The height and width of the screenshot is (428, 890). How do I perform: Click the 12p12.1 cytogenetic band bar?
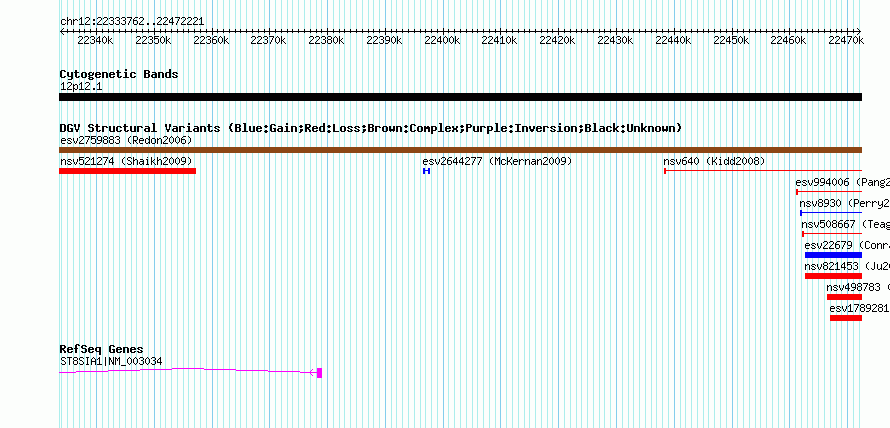click(460, 97)
